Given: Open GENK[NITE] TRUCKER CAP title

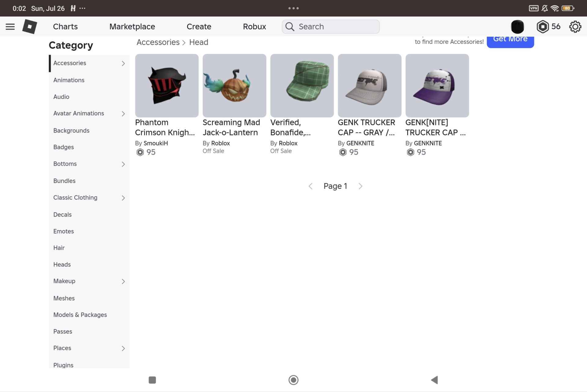Looking at the screenshot, I should 435,128.
